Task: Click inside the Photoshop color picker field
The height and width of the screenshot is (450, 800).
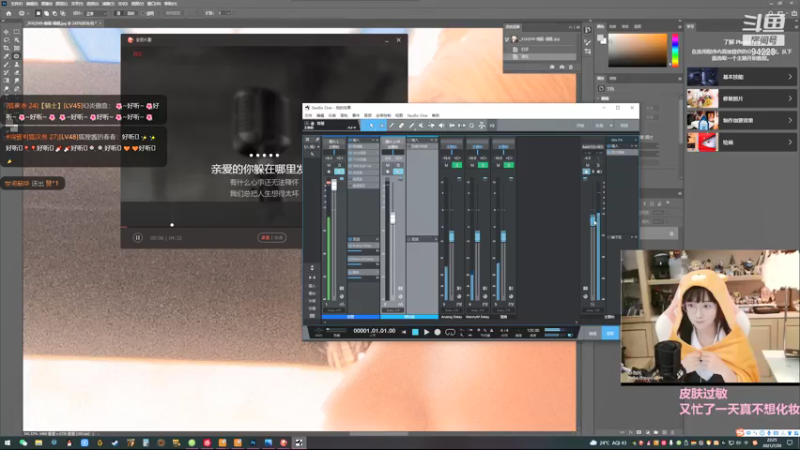Action: coord(637,50)
